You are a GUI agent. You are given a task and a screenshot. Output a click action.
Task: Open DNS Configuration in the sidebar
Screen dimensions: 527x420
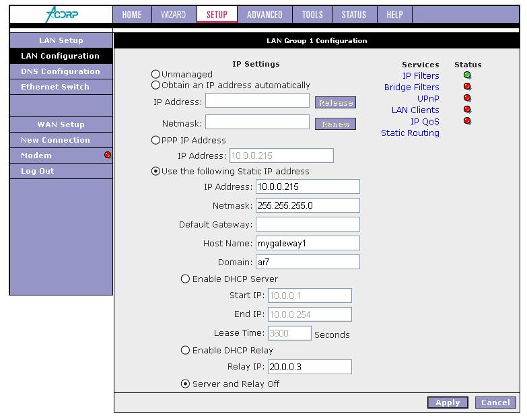(61, 71)
